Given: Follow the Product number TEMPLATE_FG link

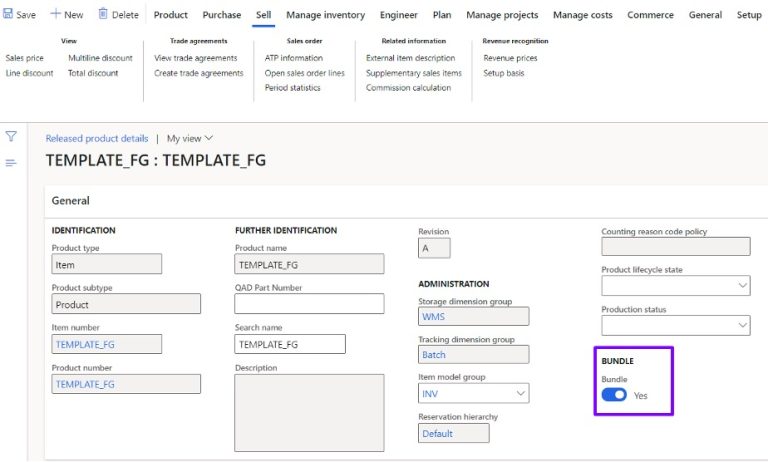Looking at the screenshot, I should 85,384.
